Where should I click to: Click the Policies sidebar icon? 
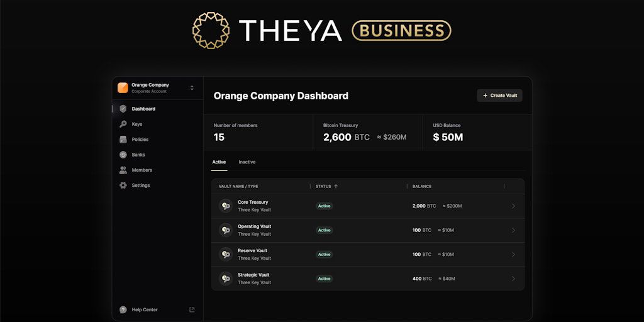[x=123, y=140]
